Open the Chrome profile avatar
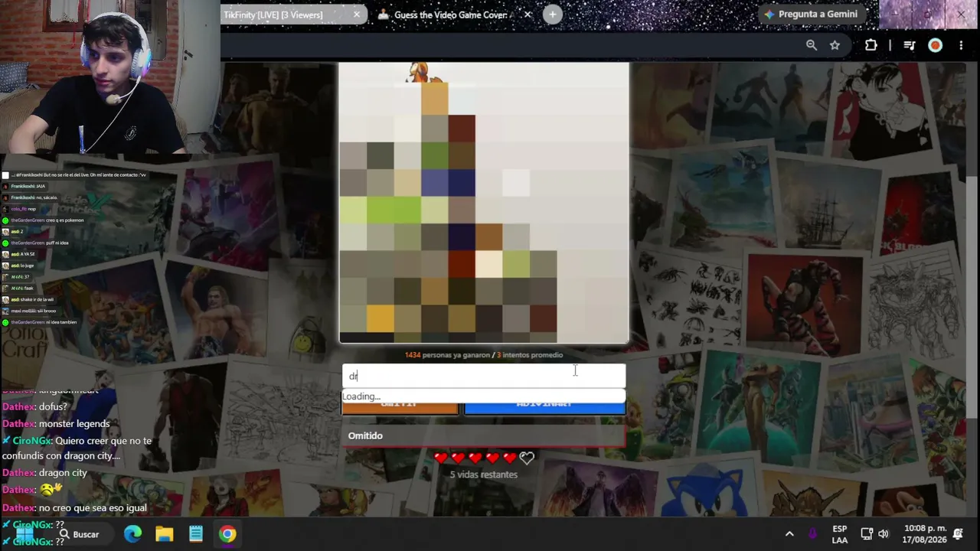Image resolution: width=980 pixels, height=551 pixels. (935, 45)
